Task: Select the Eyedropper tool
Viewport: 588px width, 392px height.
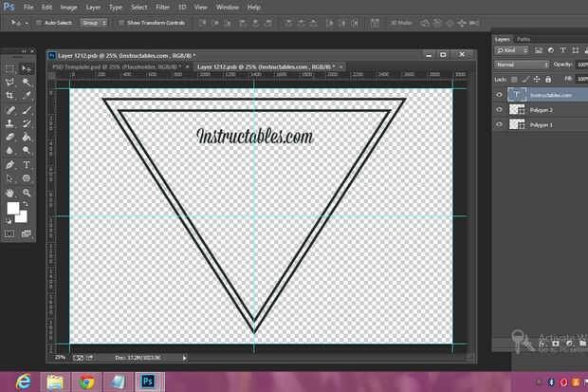Action: [27, 95]
